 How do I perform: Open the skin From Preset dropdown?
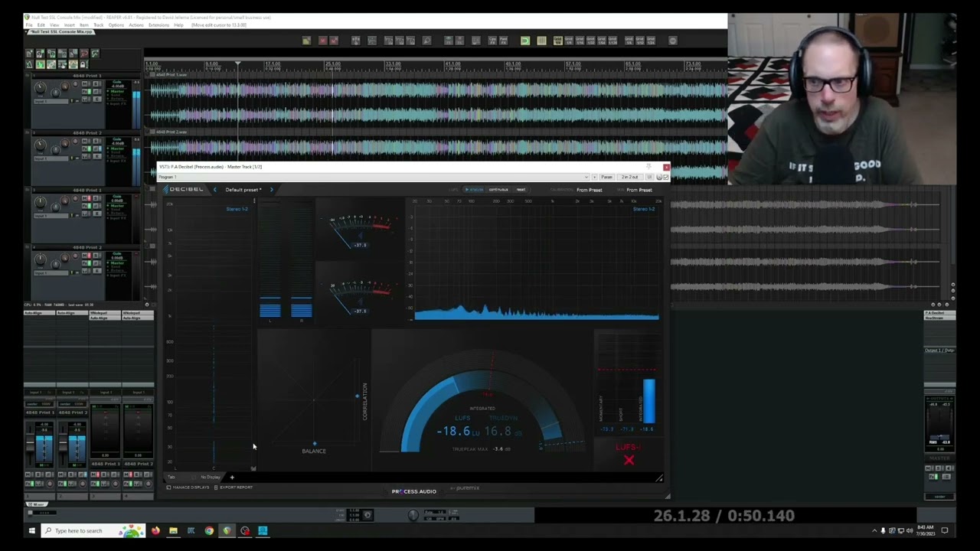click(639, 190)
